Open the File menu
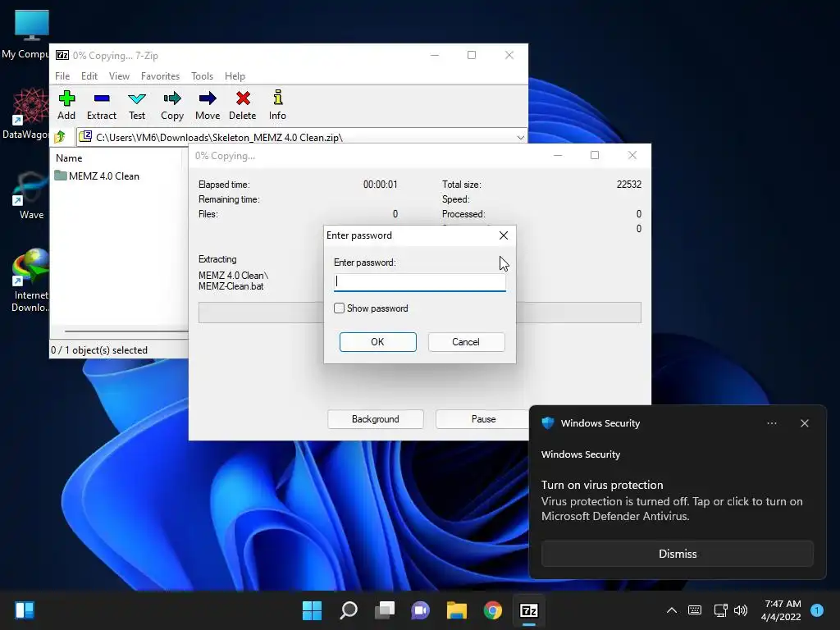840x630 pixels. [62, 76]
